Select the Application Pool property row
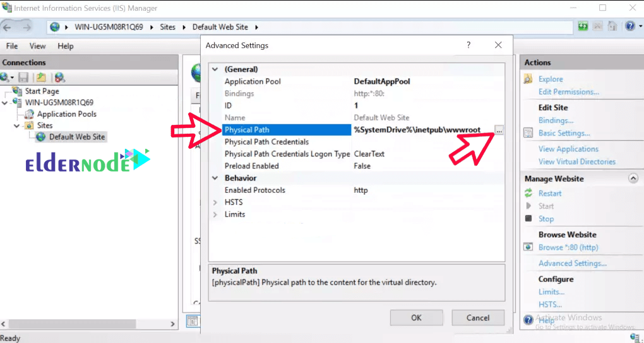Screen dimensions: 644x343 (x=357, y=81)
